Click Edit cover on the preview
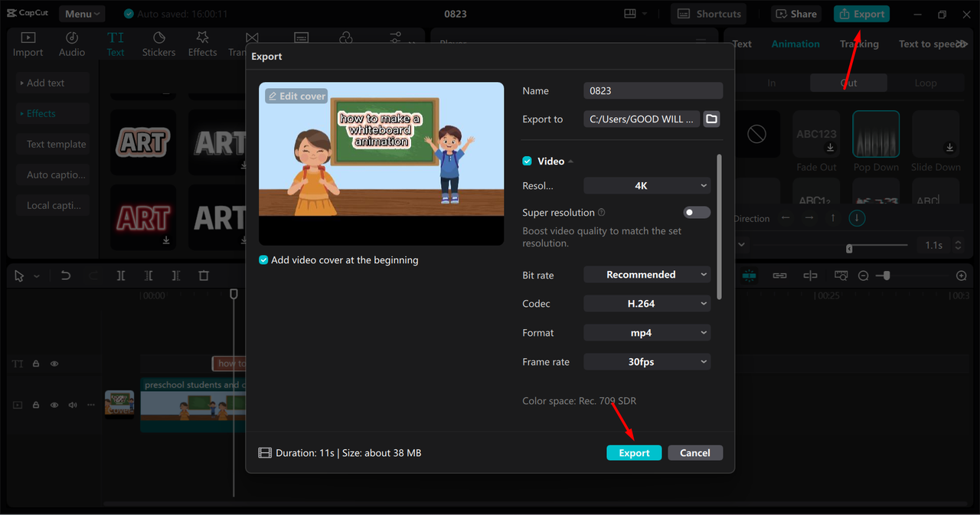Viewport: 980px width, 515px height. point(296,96)
